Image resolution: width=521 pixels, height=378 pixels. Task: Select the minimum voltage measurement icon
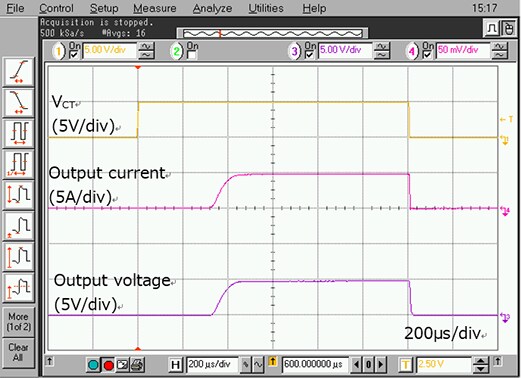[x=19, y=226]
